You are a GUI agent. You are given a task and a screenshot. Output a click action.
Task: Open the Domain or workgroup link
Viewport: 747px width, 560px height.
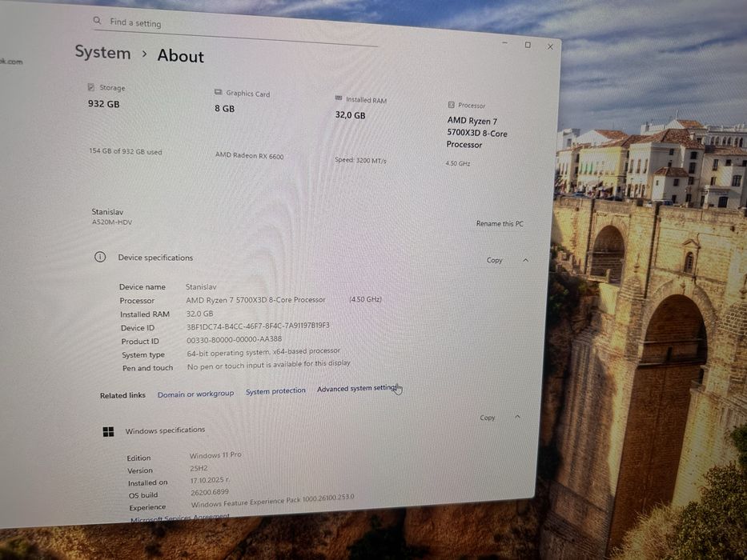tap(196, 394)
